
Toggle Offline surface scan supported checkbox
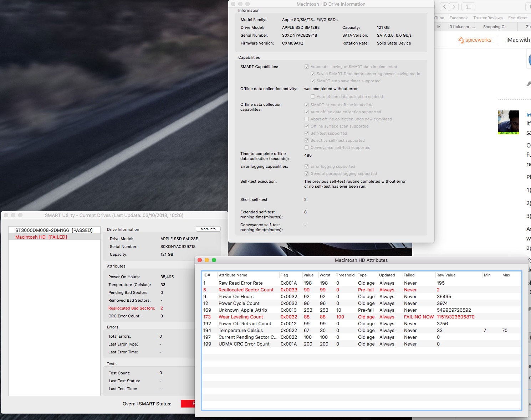point(307,126)
